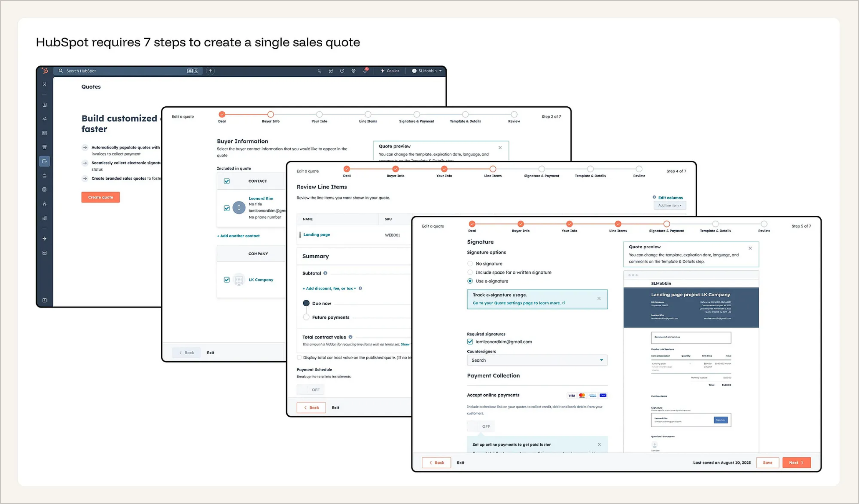Check Display total contract value checkbox

pos(299,357)
